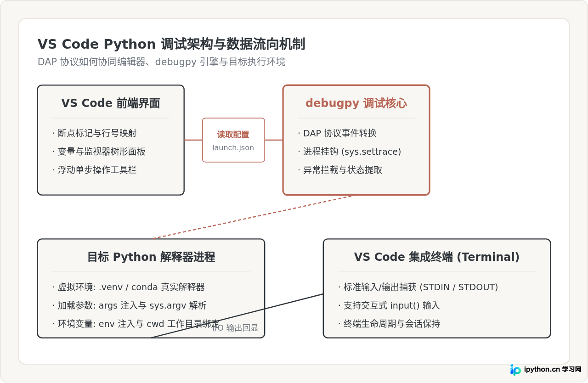Click the "变量与监视器树形面板" bullet
The height and width of the screenshot is (383, 588).
99,152
